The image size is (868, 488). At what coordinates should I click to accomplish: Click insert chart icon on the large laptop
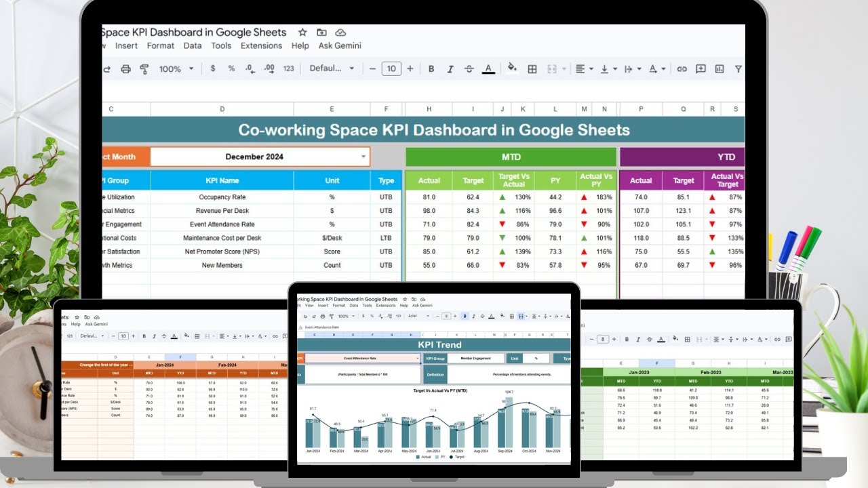719,68
